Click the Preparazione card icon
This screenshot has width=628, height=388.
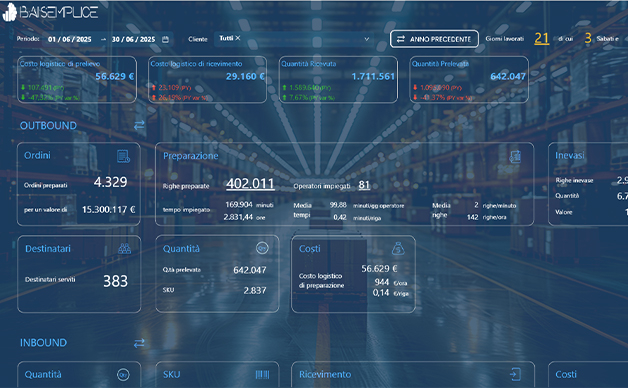click(x=515, y=157)
